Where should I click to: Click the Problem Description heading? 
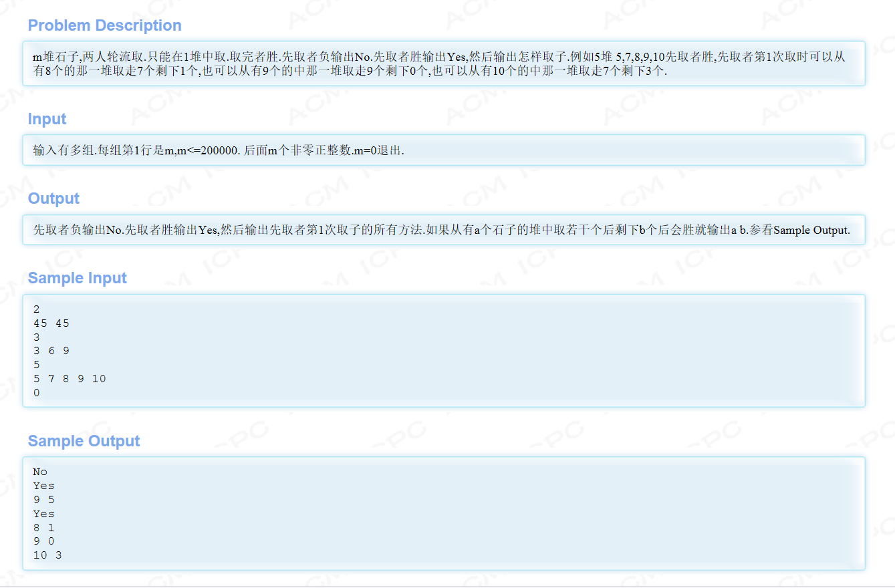pos(105,25)
